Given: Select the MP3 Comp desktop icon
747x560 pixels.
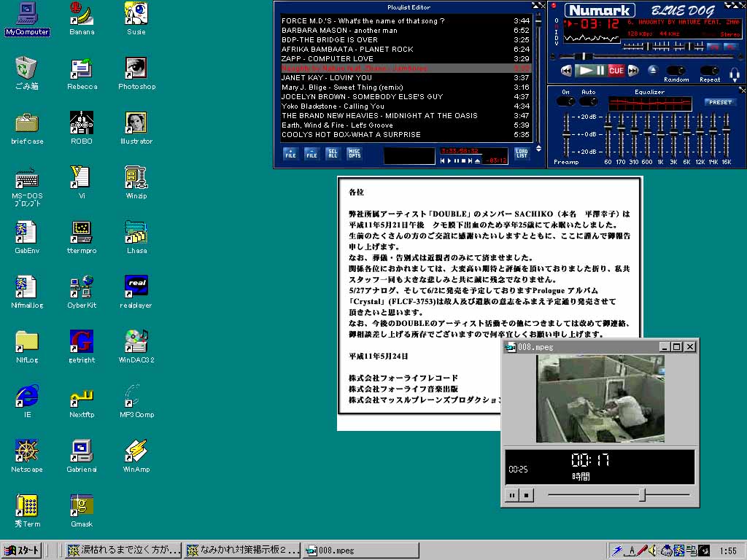Looking at the screenshot, I should 136,401.
